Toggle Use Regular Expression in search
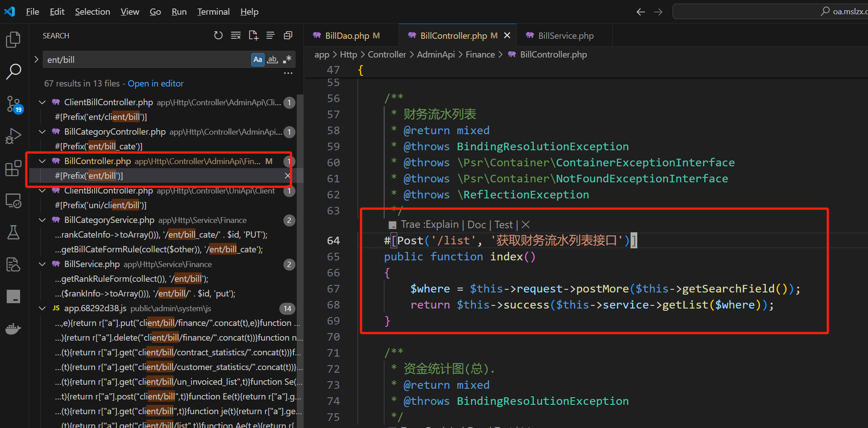The height and width of the screenshot is (428, 868). [x=287, y=59]
